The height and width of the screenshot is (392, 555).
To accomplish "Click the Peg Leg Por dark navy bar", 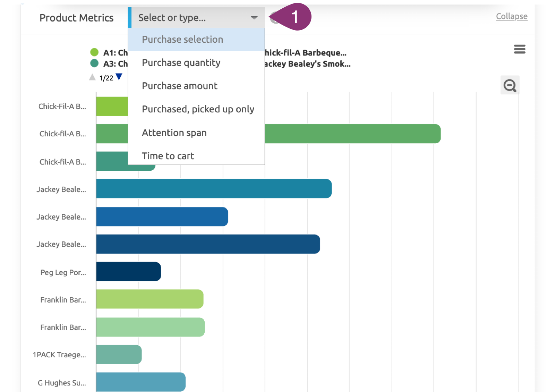I will tap(128, 272).
